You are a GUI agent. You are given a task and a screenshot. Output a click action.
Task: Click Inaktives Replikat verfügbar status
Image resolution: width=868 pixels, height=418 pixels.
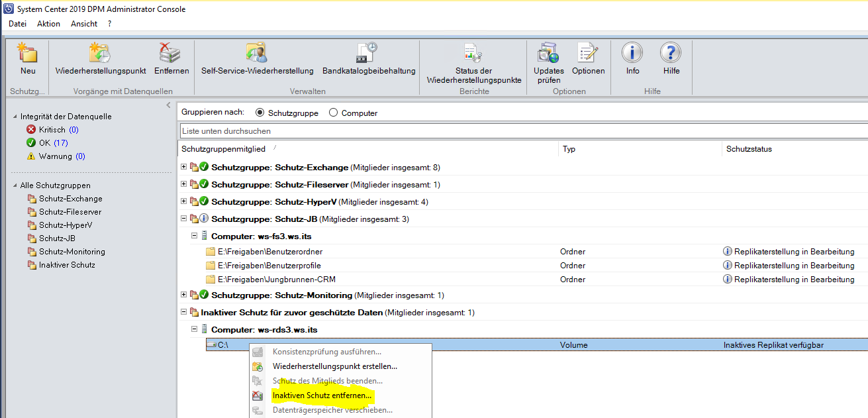click(773, 345)
